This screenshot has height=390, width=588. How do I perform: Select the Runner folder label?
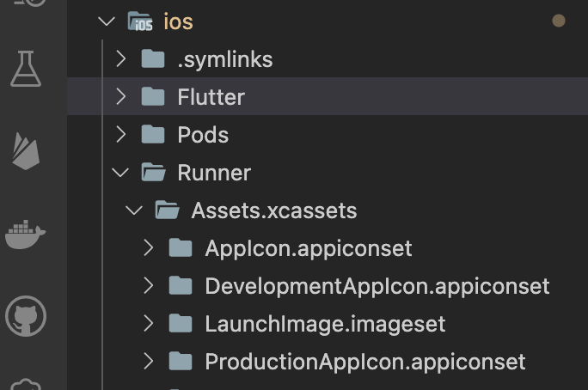pos(214,173)
